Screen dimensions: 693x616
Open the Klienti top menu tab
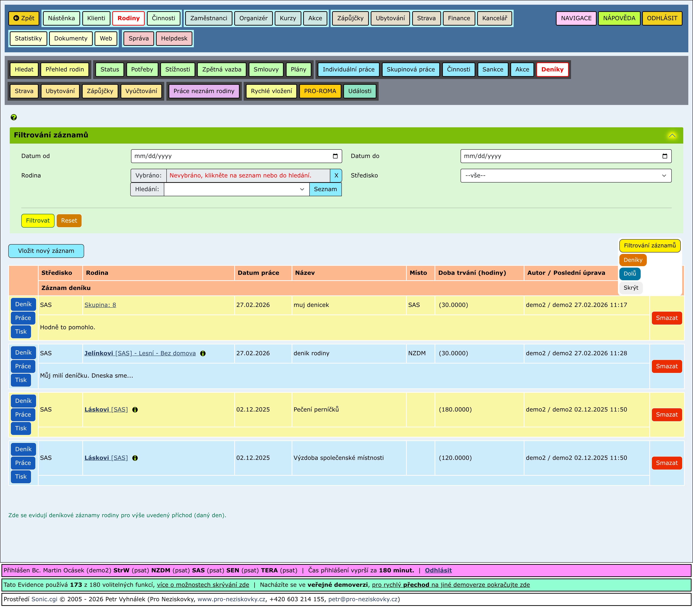click(96, 18)
